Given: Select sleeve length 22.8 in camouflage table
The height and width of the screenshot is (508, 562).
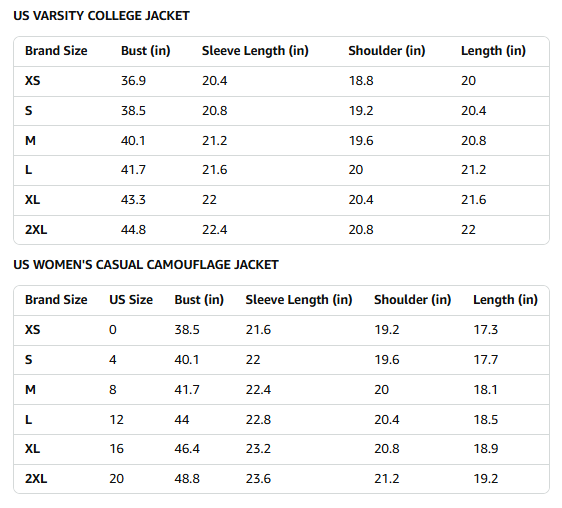Looking at the screenshot, I should coord(258,419).
